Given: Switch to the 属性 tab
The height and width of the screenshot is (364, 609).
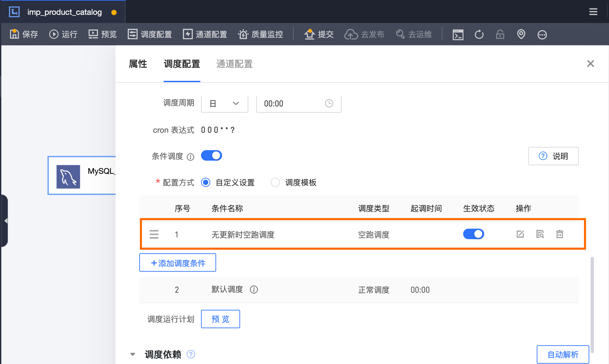Looking at the screenshot, I should [138, 64].
